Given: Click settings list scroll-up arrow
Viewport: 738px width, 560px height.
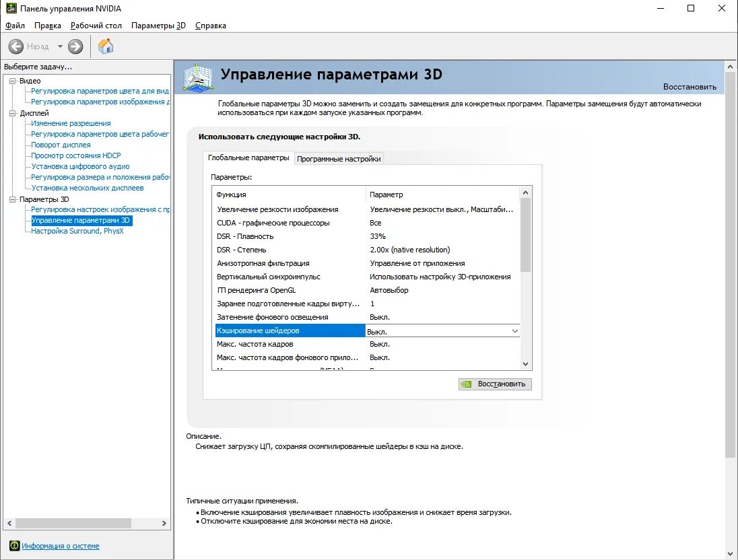Looking at the screenshot, I should tap(526, 193).
